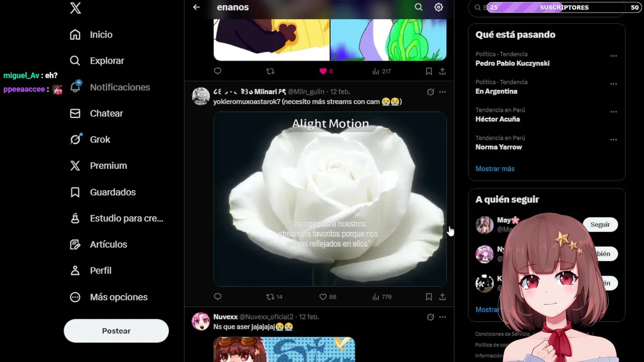Click the X logo in the sidebar
The image size is (644, 362).
click(x=75, y=8)
